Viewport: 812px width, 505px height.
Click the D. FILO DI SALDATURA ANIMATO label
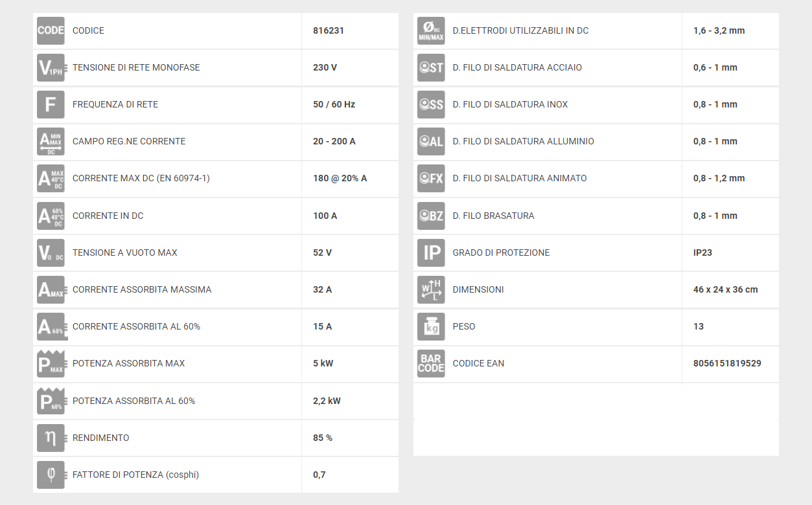(520, 178)
